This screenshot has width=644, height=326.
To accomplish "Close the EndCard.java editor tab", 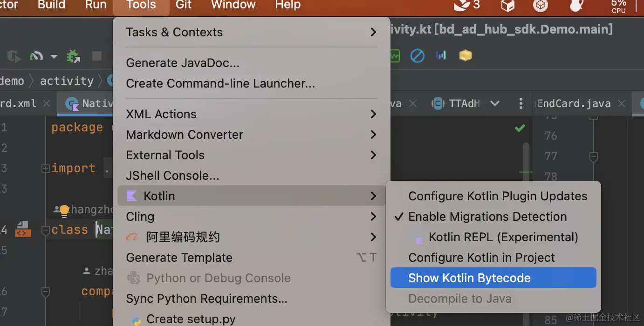I will point(621,103).
